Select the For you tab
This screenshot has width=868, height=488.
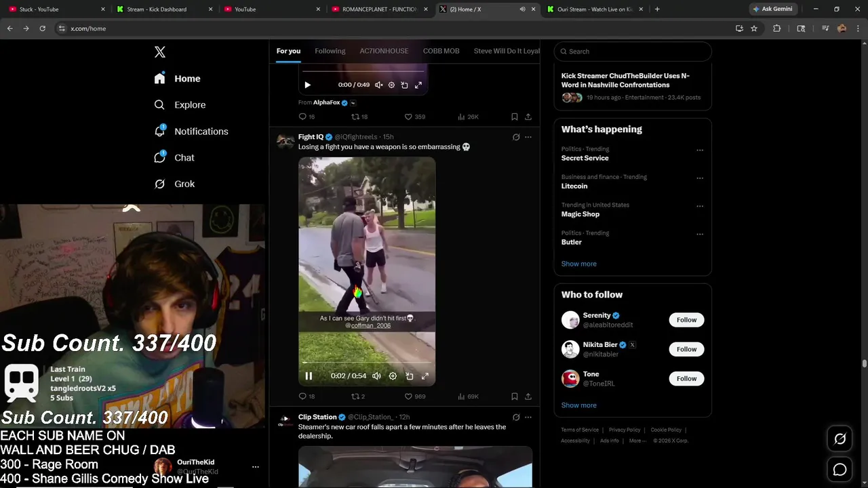(288, 51)
